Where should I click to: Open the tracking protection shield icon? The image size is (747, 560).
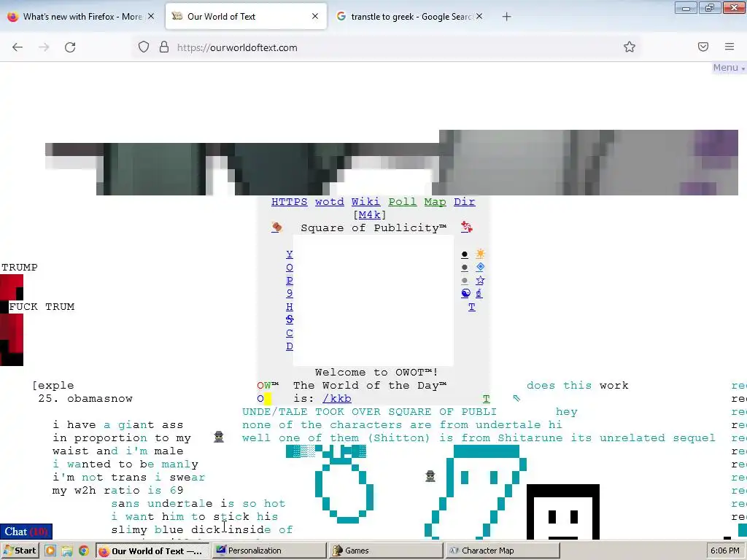(144, 47)
